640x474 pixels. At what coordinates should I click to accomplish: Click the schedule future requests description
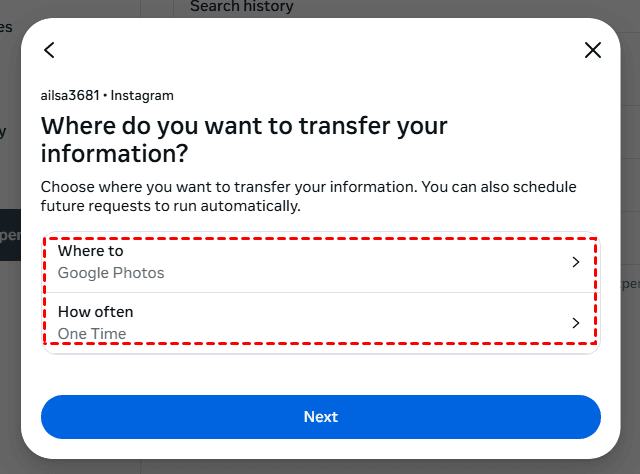click(308, 197)
